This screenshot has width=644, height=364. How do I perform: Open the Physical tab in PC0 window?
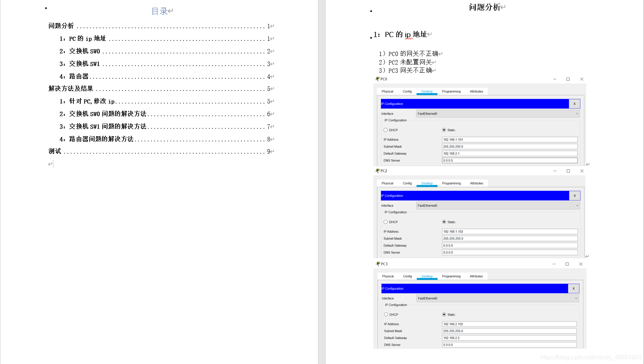[387, 92]
